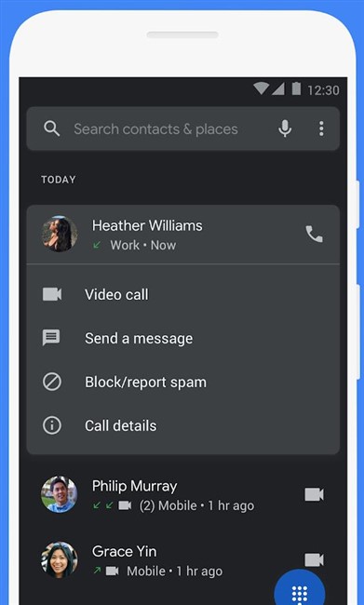This screenshot has height=605, width=364.
Task: Choose Send a message option
Action: coord(183,338)
